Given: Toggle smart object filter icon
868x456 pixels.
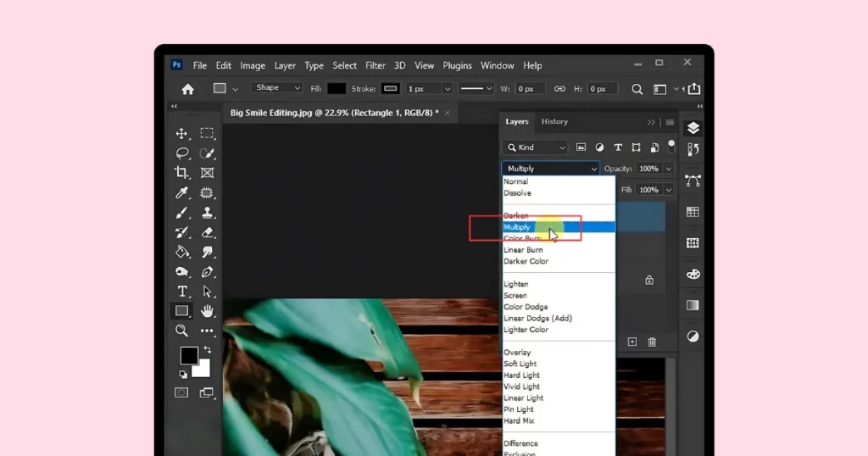Looking at the screenshot, I should (x=654, y=147).
